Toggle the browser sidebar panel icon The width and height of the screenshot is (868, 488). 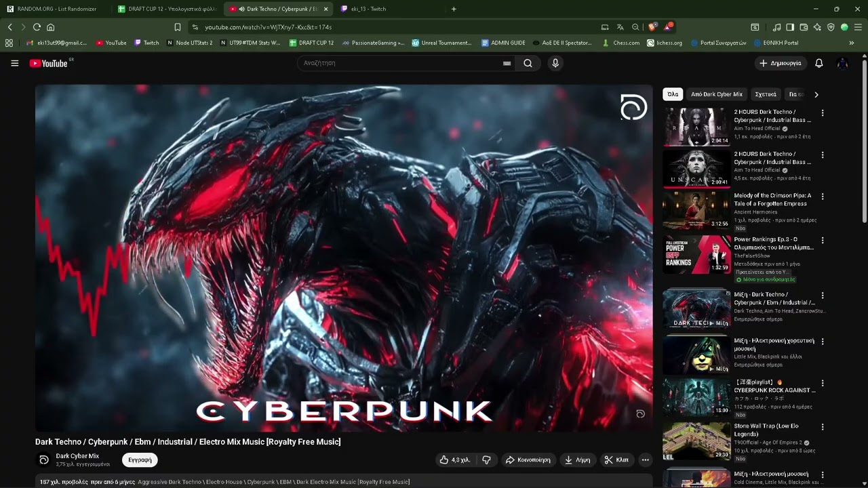pos(790,27)
